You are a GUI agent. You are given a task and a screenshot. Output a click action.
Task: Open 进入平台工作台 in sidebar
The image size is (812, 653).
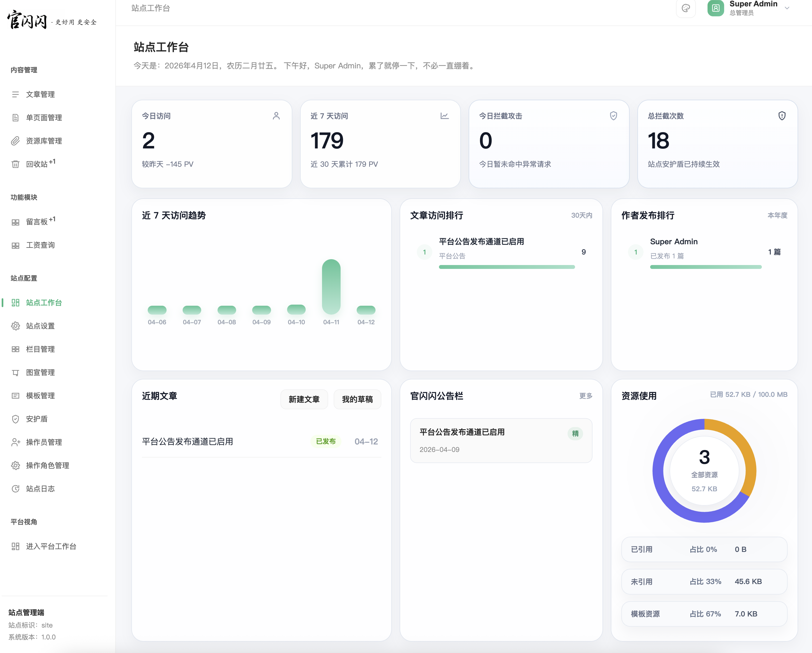tap(51, 546)
